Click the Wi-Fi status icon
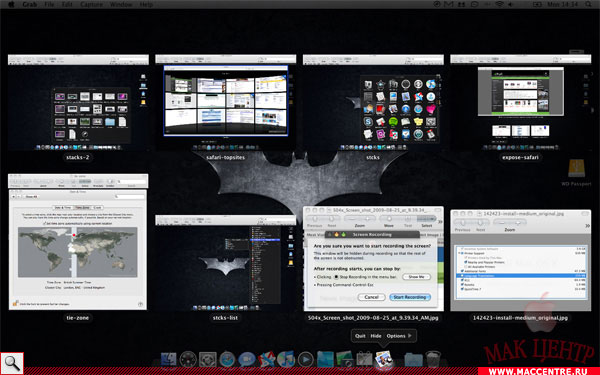This screenshot has height=375, width=600. pos(499,4)
